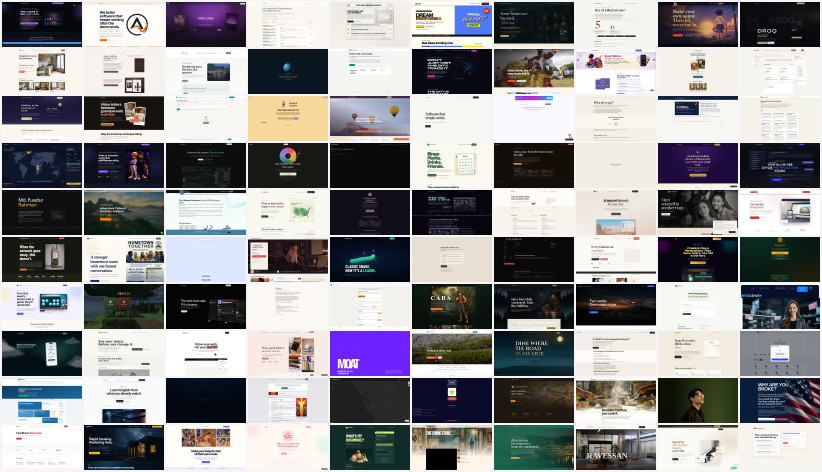Open the 'The Comic Store' thumbnail

point(452,448)
